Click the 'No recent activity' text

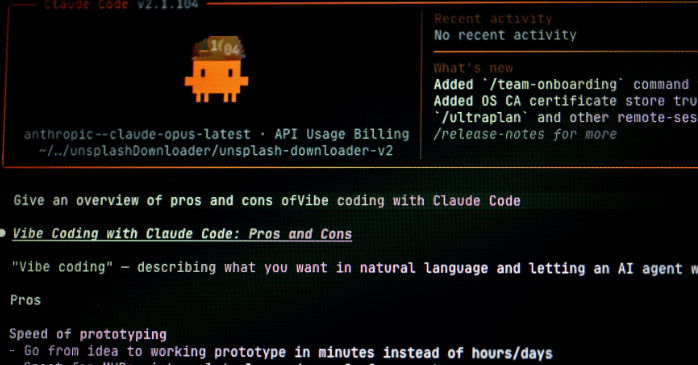click(505, 35)
